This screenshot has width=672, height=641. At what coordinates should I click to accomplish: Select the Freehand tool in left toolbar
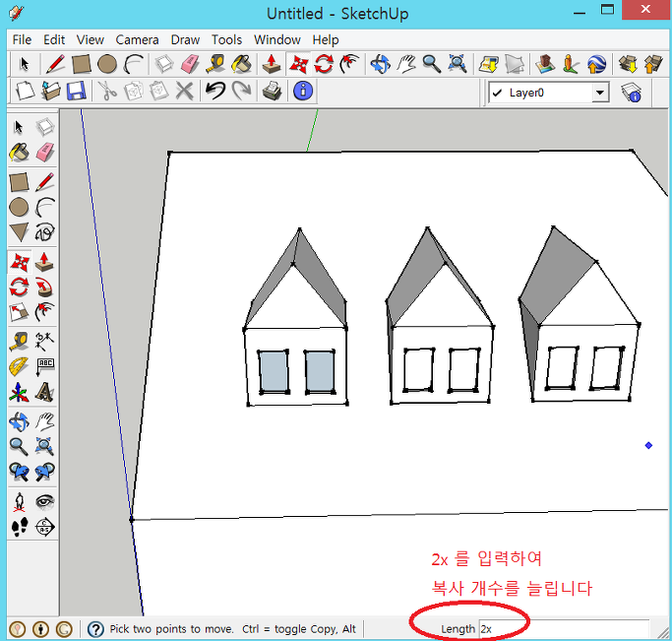(x=44, y=232)
